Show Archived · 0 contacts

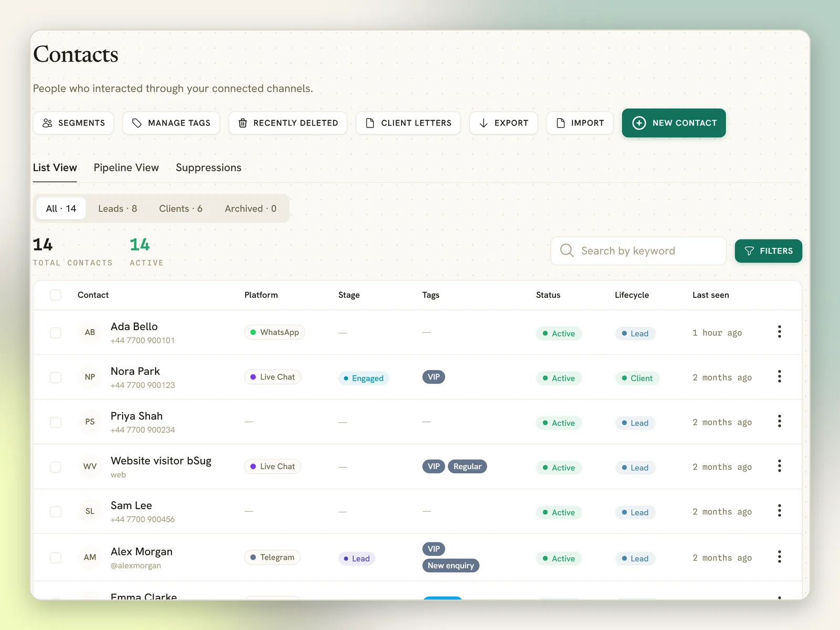click(250, 208)
